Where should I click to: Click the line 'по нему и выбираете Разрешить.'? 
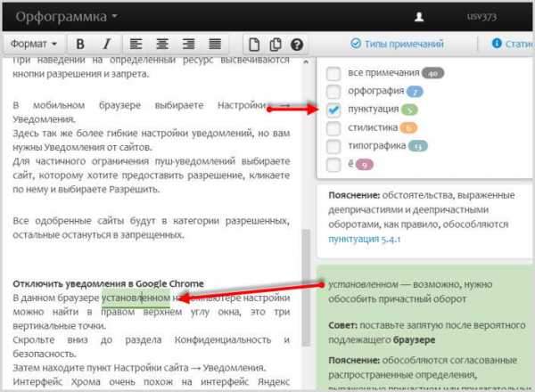click(x=86, y=189)
